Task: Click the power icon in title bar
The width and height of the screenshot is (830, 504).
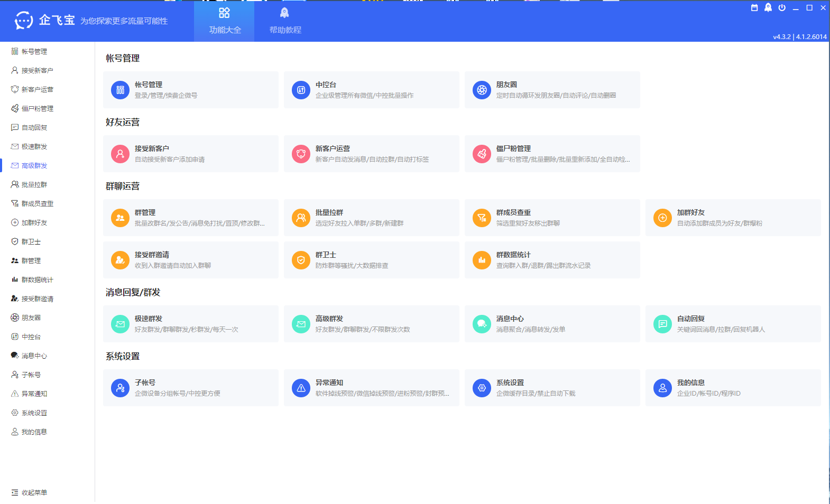Action: click(782, 7)
